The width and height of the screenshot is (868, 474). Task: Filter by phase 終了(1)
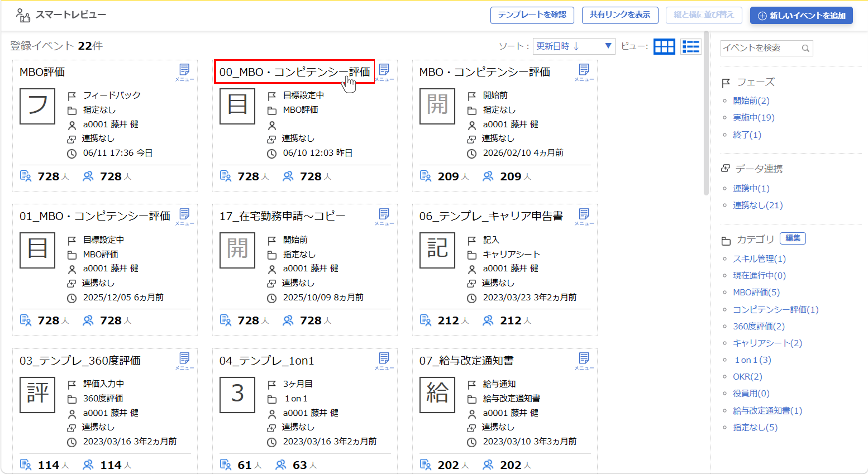click(x=747, y=135)
